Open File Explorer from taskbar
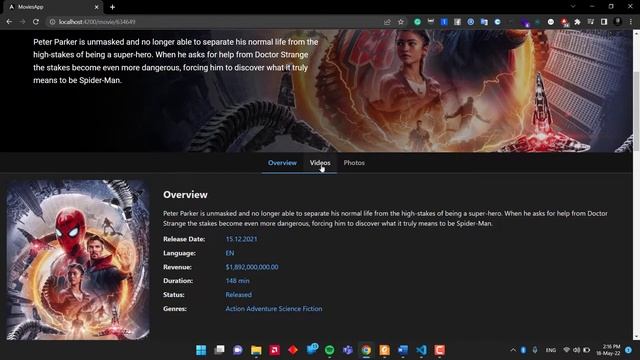Viewport: 640px width, 360px height. click(256, 350)
